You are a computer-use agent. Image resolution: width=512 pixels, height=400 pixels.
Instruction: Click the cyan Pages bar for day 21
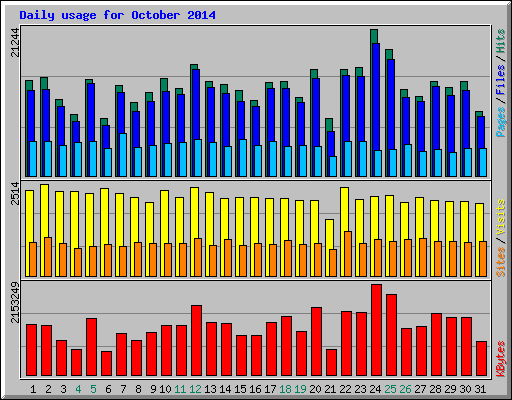tap(333, 166)
